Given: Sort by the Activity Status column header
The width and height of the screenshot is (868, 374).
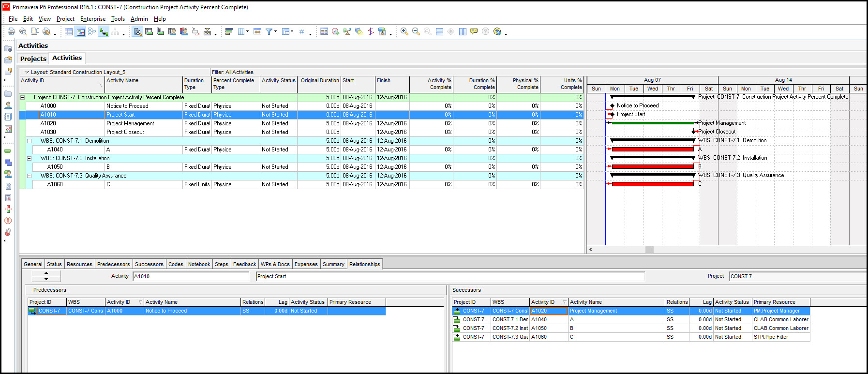Looking at the screenshot, I should point(279,84).
